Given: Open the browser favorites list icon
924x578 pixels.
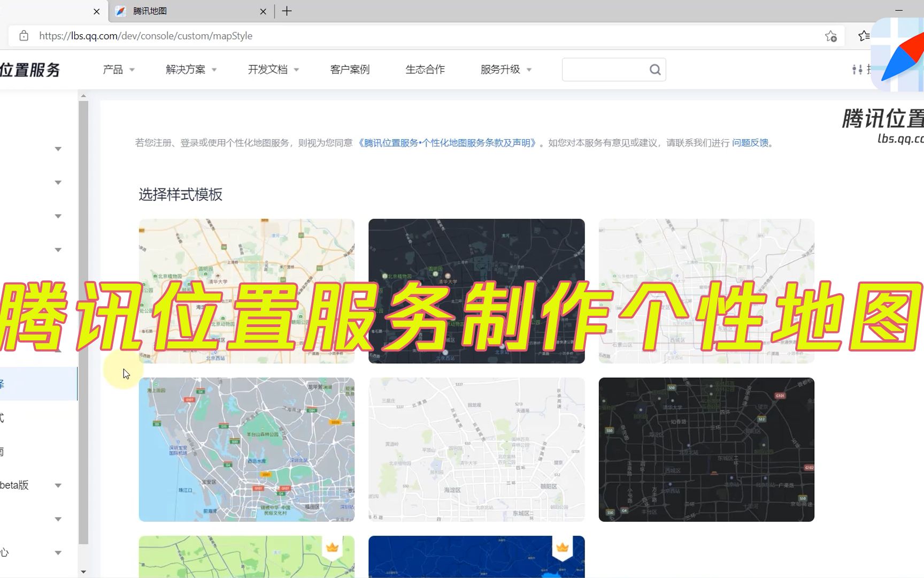Looking at the screenshot, I should (x=864, y=36).
